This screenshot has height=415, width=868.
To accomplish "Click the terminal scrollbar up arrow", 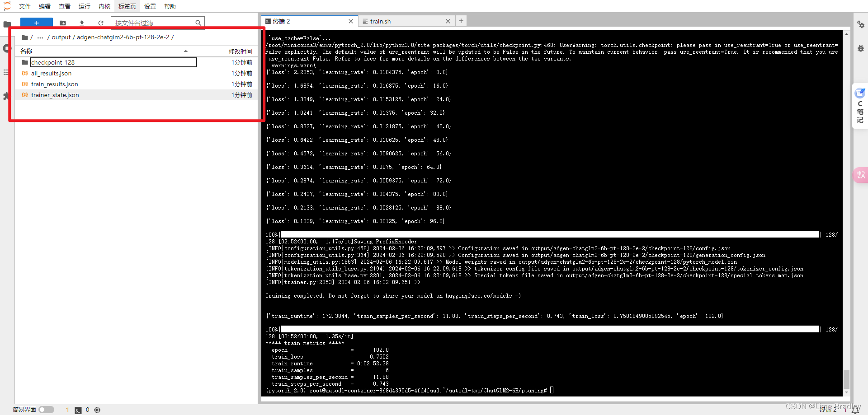I will click(x=846, y=34).
